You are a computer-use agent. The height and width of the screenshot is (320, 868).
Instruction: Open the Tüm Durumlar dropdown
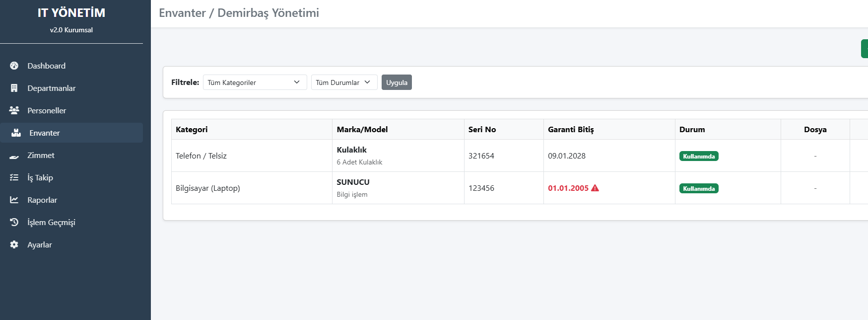344,82
